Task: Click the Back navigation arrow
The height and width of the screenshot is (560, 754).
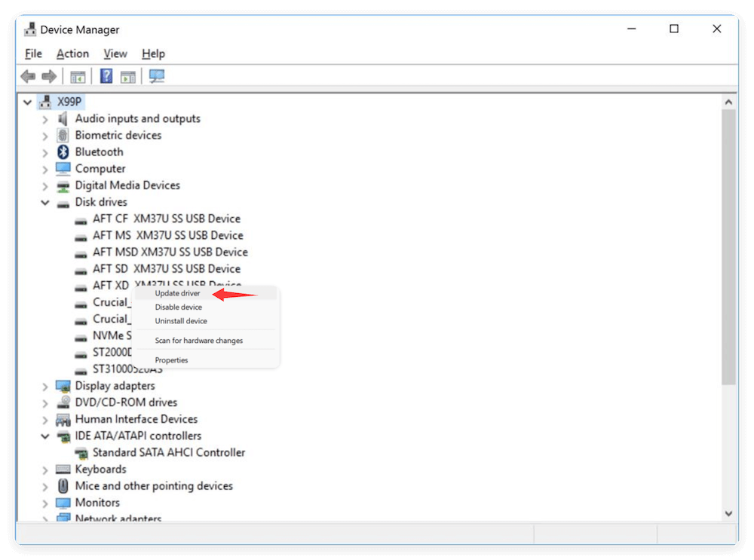Action: (27, 75)
